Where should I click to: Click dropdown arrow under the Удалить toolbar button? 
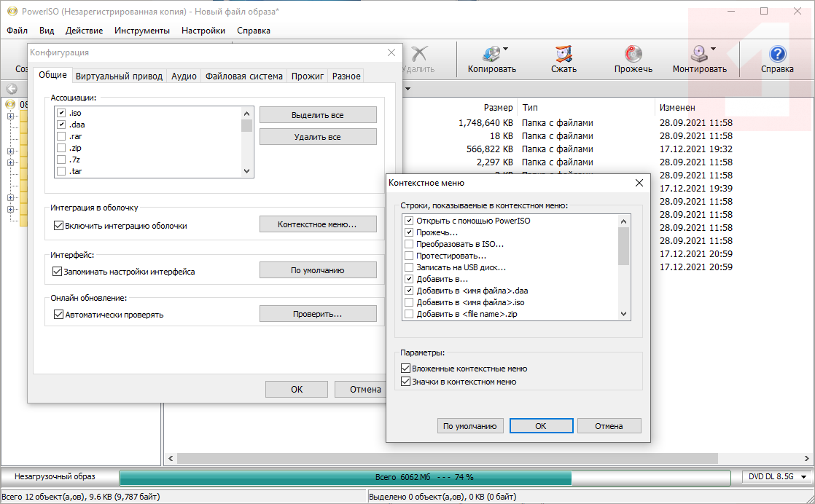(407, 89)
